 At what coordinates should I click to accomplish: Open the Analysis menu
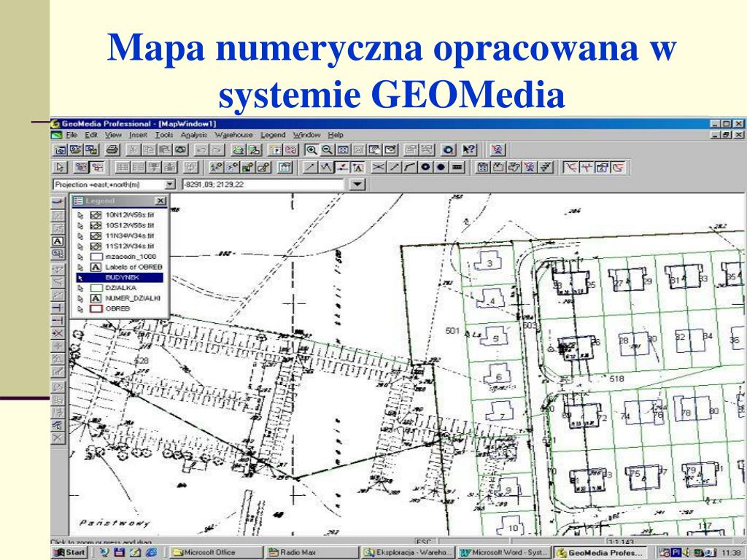click(194, 135)
